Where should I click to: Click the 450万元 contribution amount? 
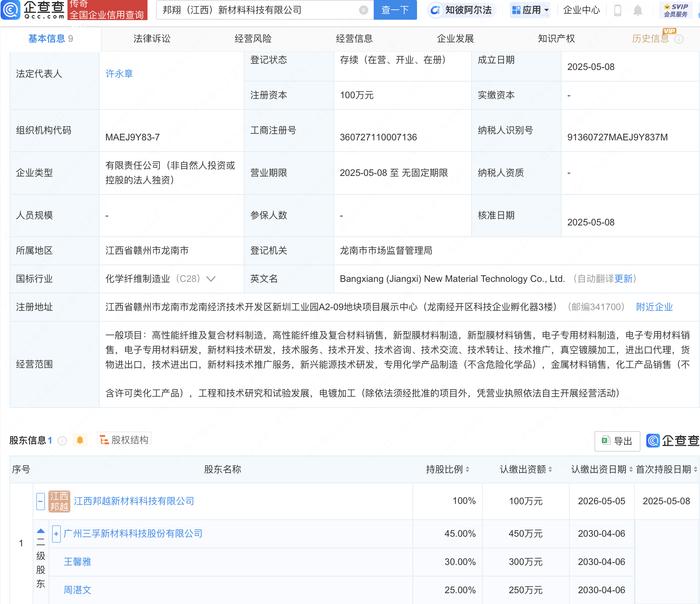(525, 533)
